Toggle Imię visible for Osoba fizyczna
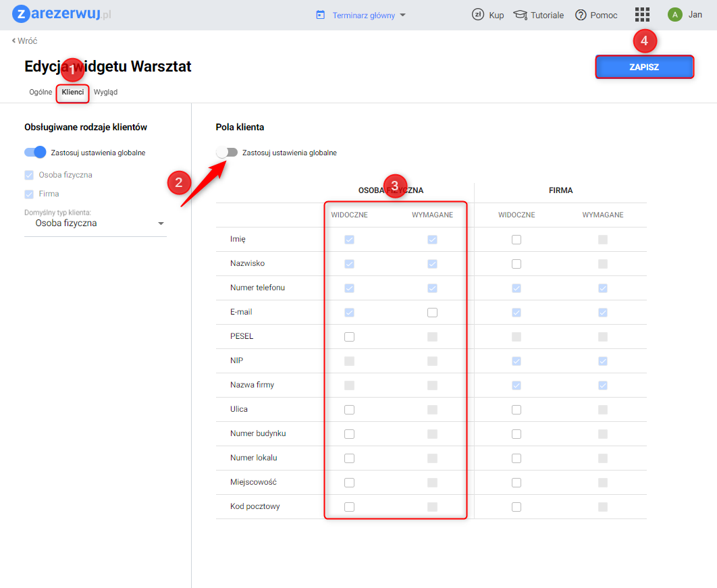Screen dimensions: 717x588 point(349,240)
